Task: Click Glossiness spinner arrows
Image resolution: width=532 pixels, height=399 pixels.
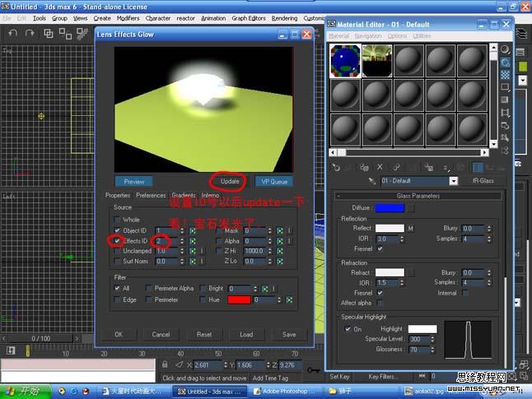Action: (432, 349)
